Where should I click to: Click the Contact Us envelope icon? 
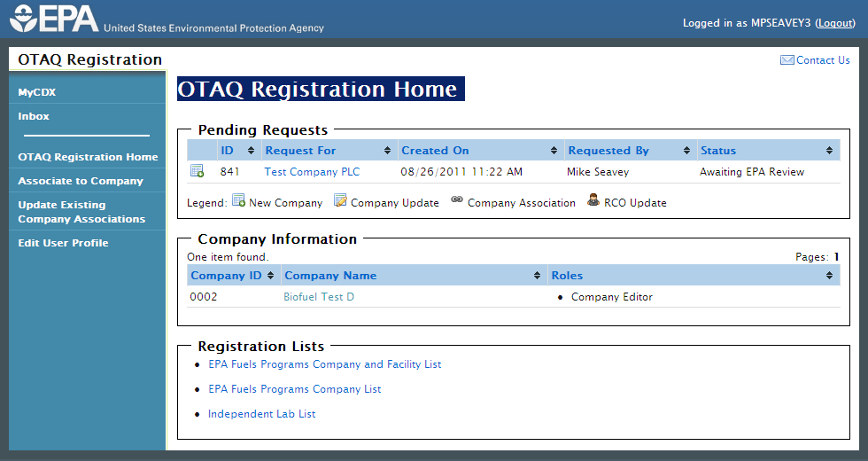[x=787, y=60]
